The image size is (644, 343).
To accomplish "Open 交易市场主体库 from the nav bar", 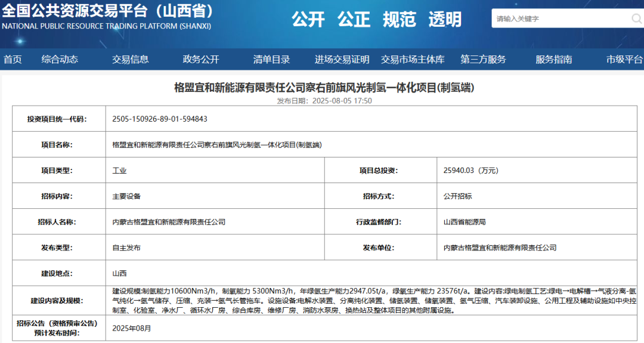I will coord(413,59).
